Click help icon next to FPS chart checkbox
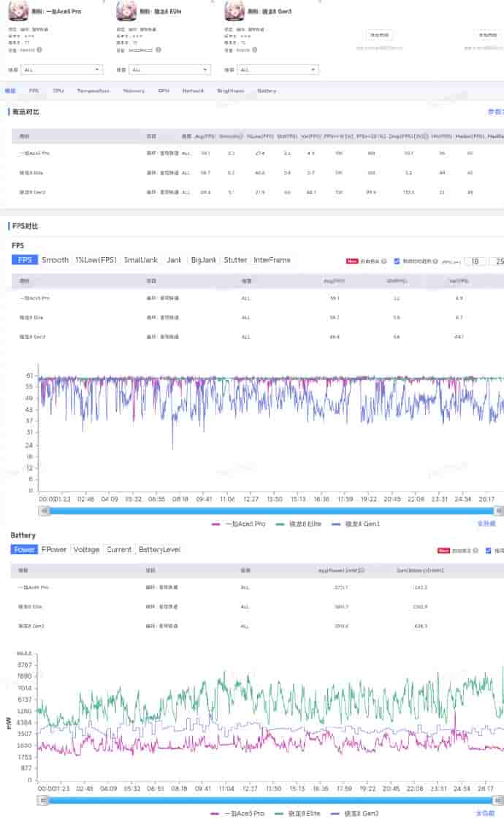Viewport: 504px width, 818px height. point(435,261)
